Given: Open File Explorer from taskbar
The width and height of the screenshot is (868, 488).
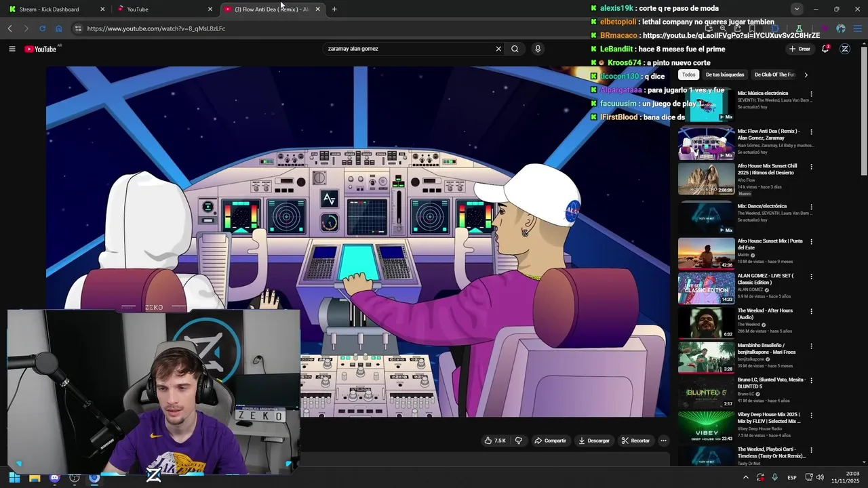Looking at the screenshot, I should coord(35,478).
